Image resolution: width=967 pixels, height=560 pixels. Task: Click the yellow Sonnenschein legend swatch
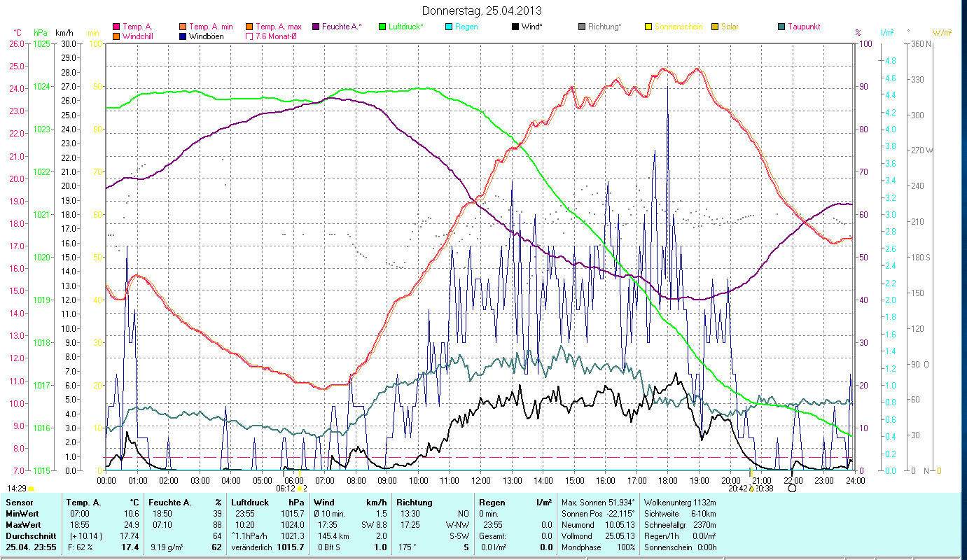(648, 27)
